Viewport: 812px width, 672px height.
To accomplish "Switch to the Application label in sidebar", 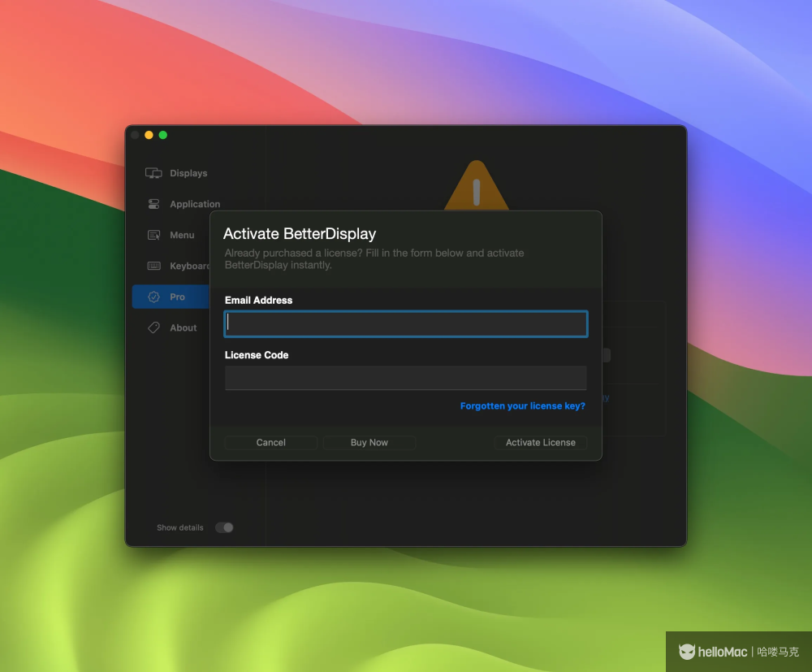I will (x=195, y=204).
